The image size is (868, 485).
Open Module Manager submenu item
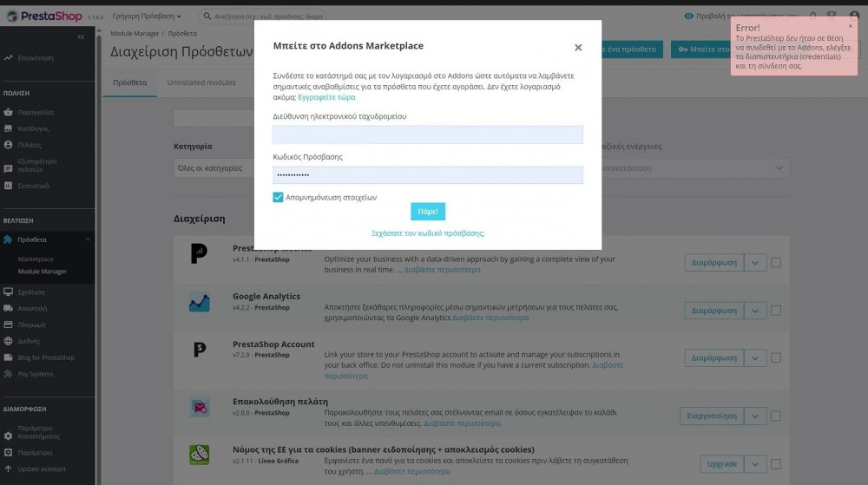(42, 272)
